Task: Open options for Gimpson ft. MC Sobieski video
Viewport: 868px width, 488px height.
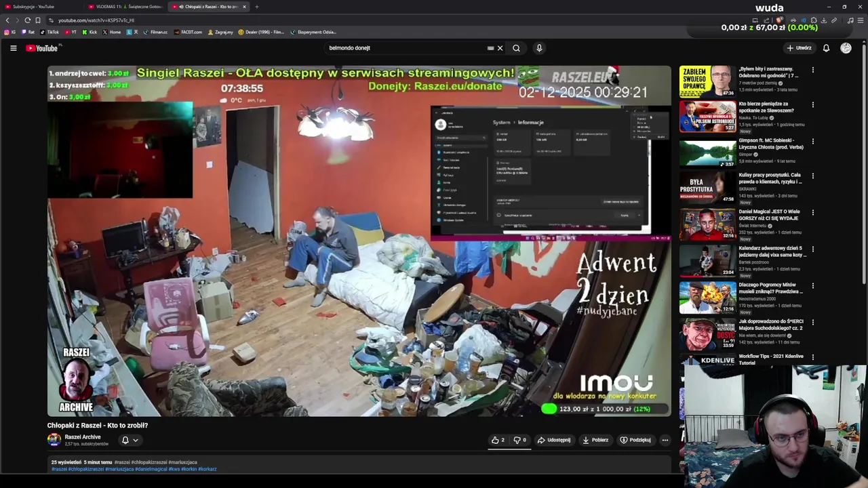Action: coord(812,142)
